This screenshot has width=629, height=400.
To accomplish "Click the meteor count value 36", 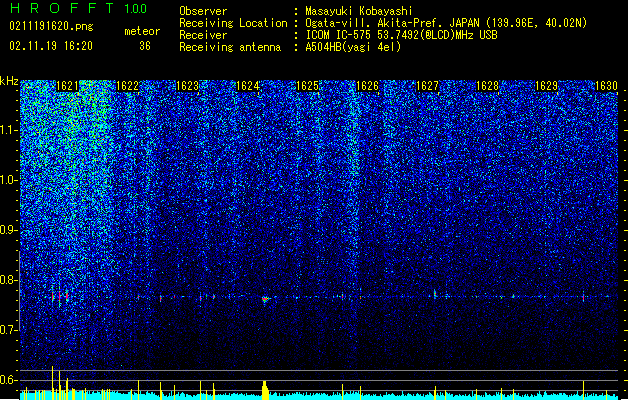I will click(x=145, y=46).
